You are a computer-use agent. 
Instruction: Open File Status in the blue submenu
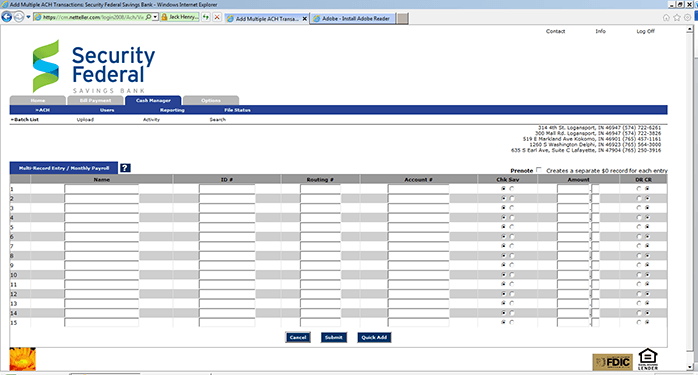[x=237, y=110]
